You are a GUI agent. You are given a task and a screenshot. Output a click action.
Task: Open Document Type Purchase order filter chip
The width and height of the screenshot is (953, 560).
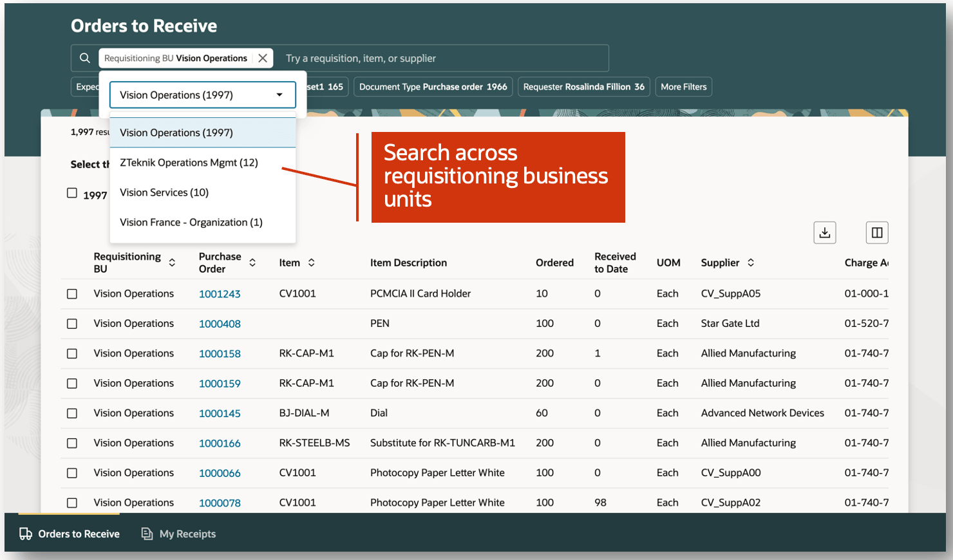pyautogui.click(x=433, y=87)
